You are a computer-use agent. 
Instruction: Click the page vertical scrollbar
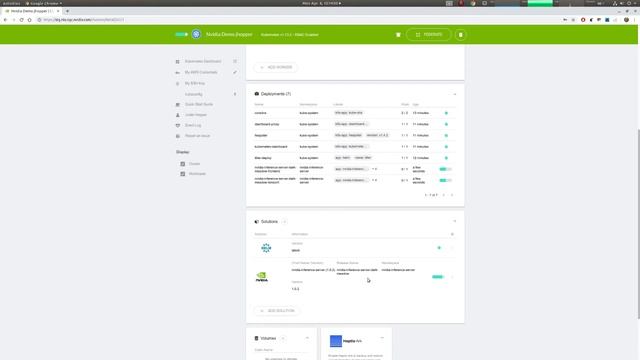638,224
